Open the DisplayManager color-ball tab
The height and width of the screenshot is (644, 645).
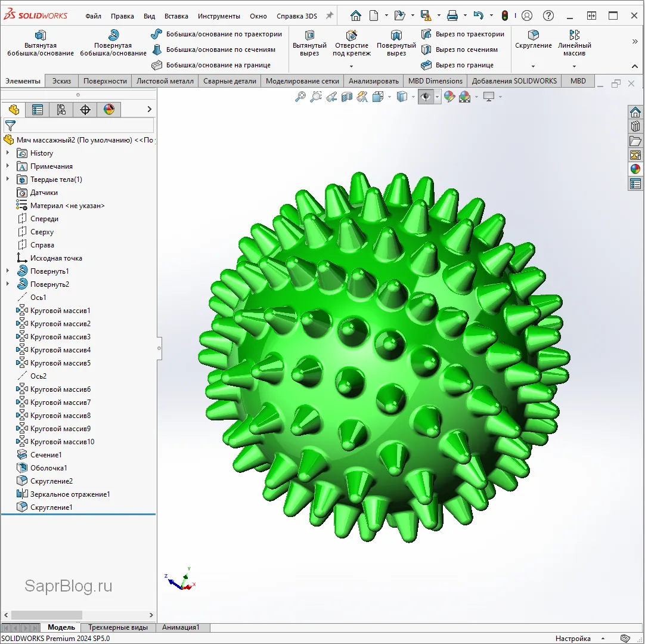(x=108, y=109)
